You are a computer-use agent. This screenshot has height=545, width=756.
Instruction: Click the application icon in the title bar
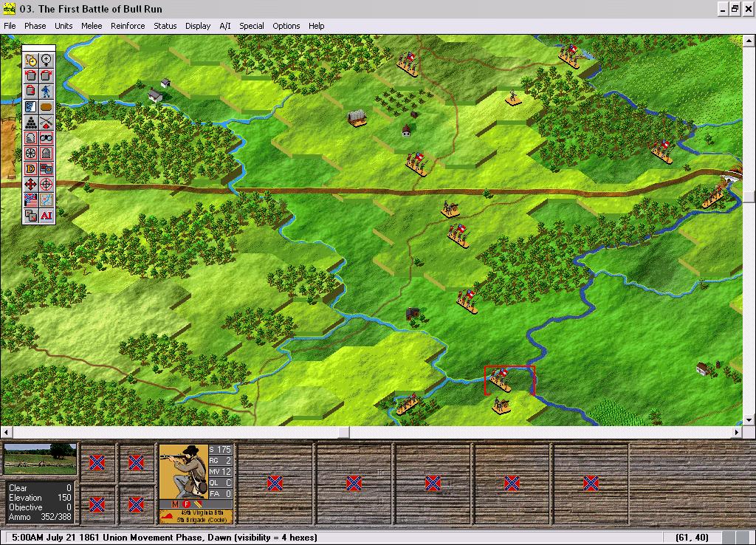9,9
